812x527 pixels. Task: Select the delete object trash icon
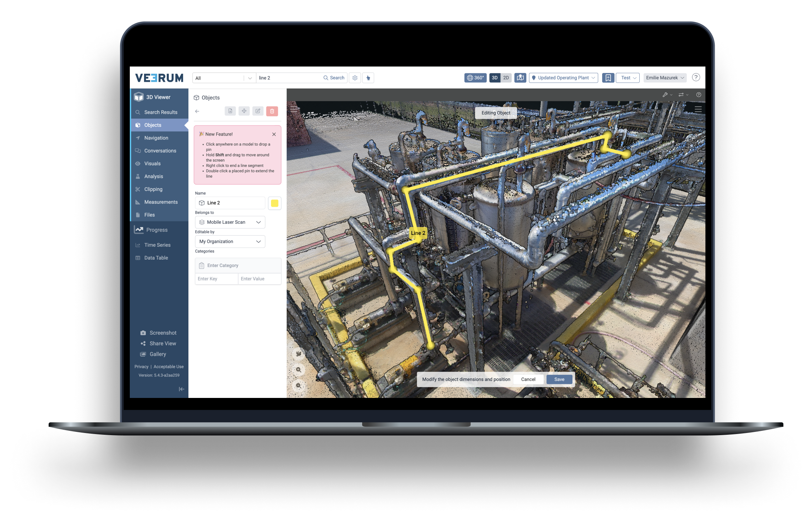click(272, 111)
